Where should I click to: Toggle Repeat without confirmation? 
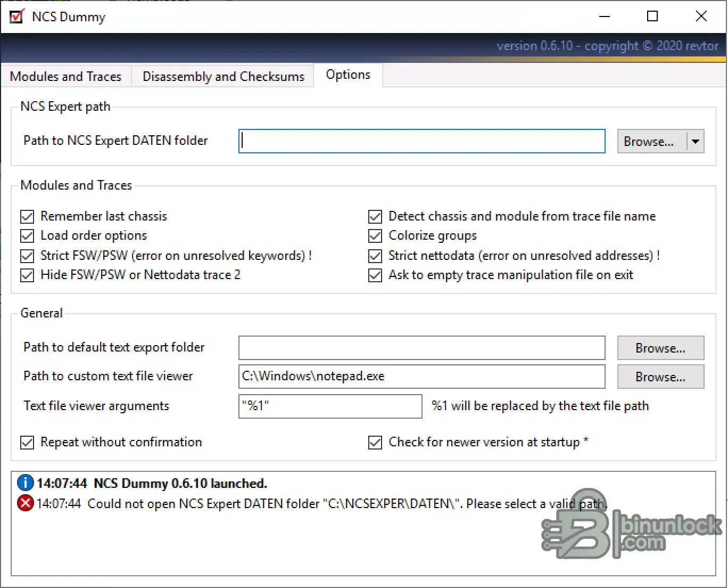pos(27,443)
